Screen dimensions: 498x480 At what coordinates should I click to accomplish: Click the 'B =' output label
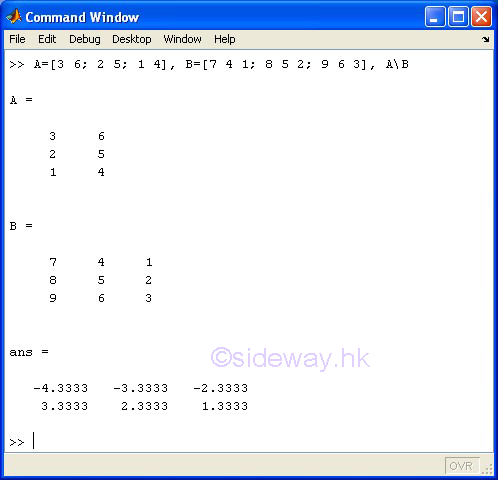coord(21,226)
